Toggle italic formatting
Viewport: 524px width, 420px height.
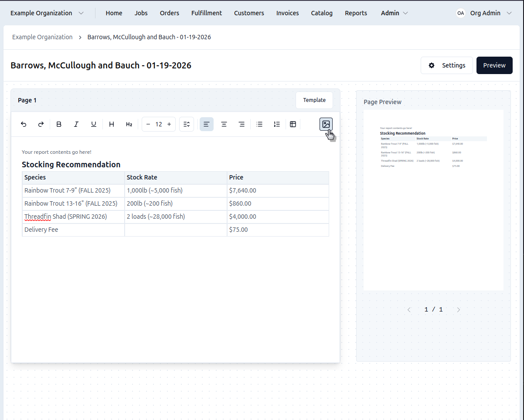click(76, 124)
